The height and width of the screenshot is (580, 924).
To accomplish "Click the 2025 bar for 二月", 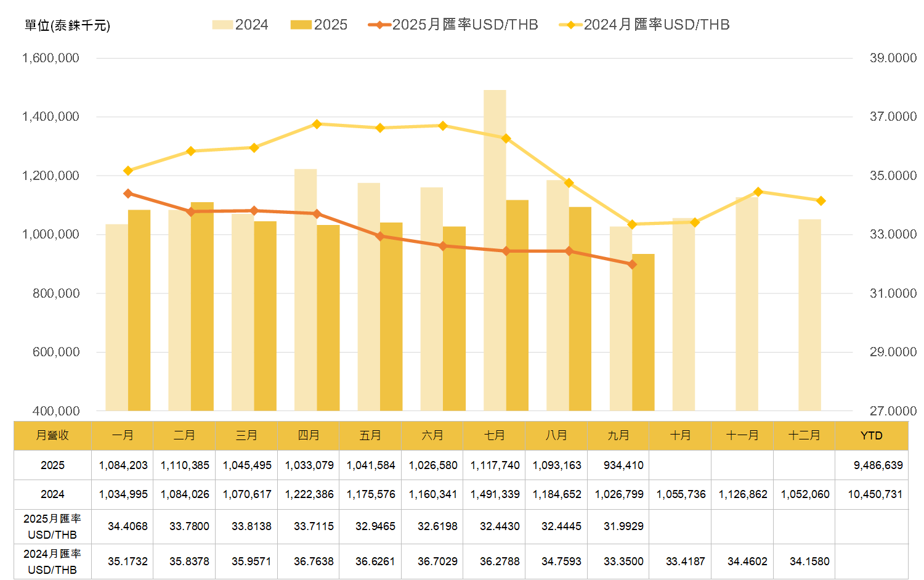I will [x=202, y=308].
